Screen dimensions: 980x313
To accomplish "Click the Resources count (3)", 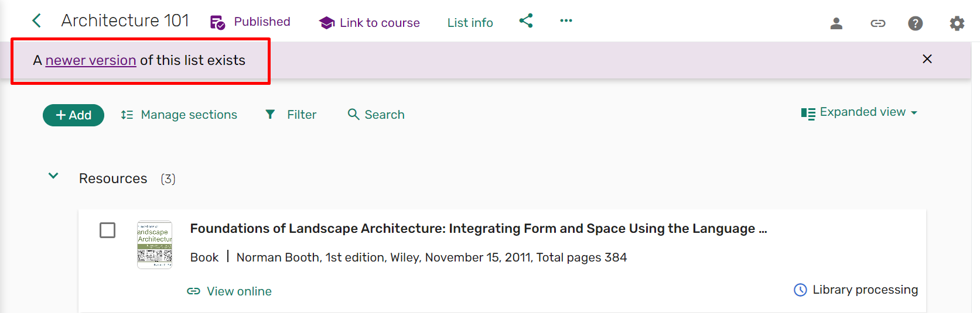I will 168,179.
